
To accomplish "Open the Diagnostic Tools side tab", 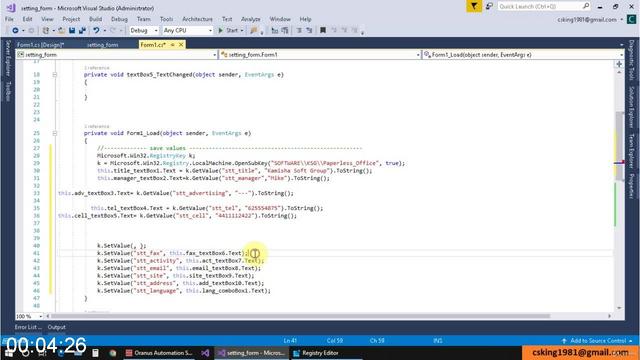I will click(x=631, y=60).
